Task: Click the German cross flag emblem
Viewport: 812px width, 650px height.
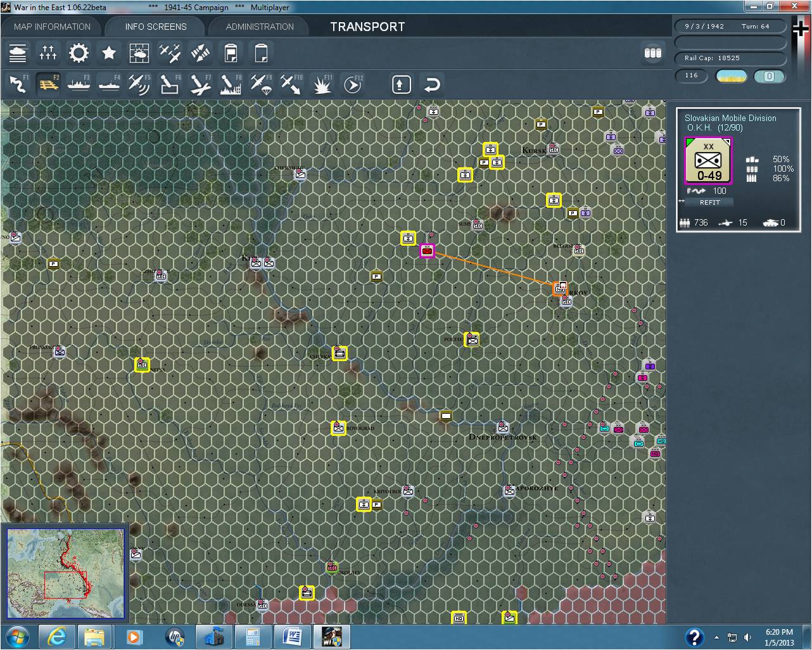Action: 801,29
